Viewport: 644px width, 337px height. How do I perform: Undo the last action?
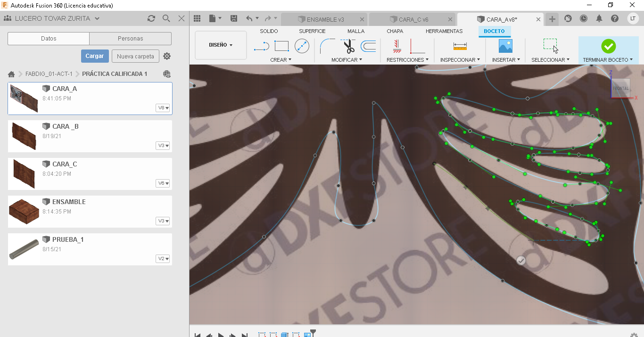pos(249,18)
